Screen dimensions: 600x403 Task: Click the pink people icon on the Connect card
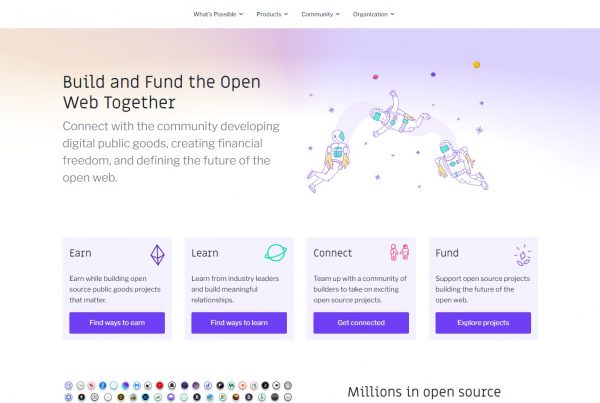(399, 252)
